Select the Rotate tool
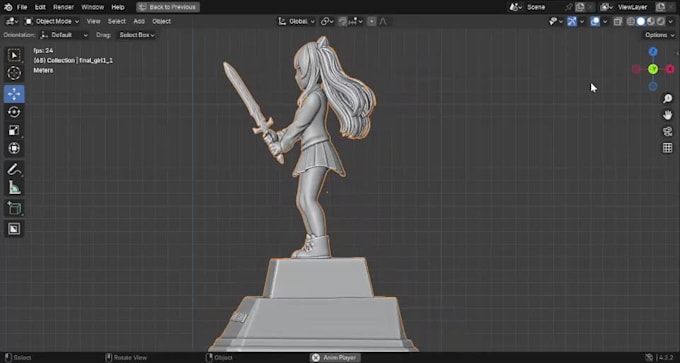 tap(14, 112)
